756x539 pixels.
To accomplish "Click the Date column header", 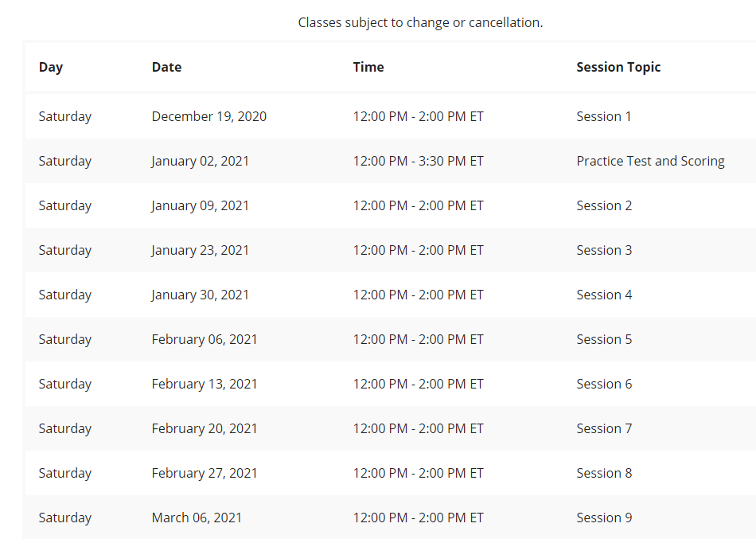I will (166, 67).
